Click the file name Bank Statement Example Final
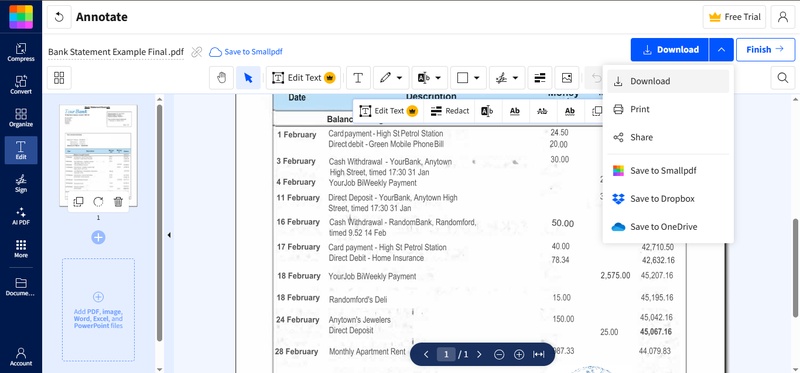The width and height of the screenshot is (800, 373). 115,52
